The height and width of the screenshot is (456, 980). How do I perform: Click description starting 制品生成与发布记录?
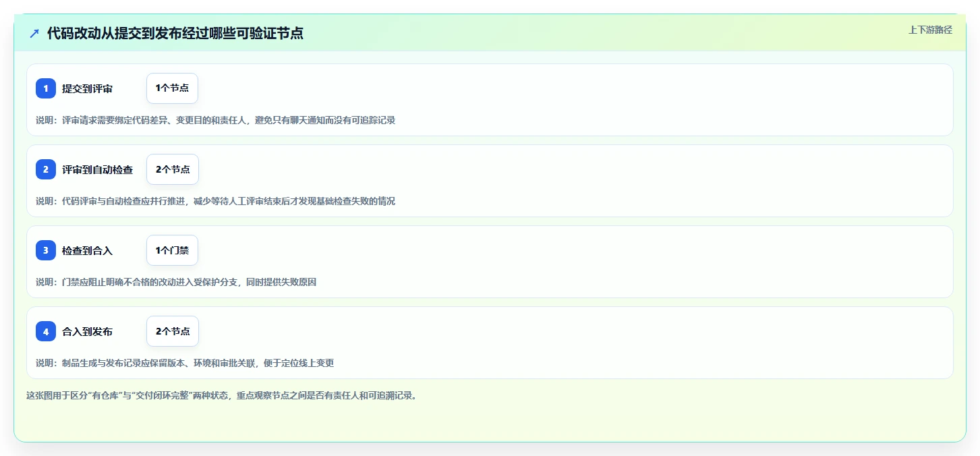pos(185,363)
